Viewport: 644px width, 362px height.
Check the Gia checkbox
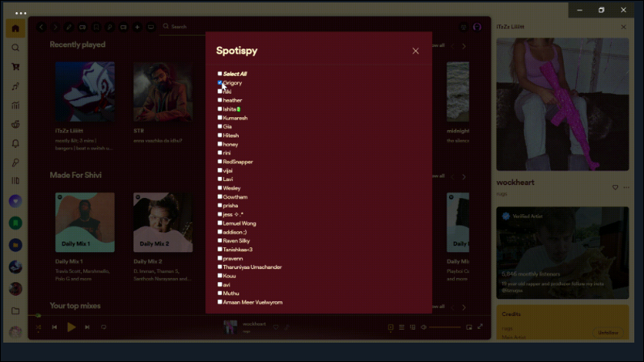tap(220, 126)
